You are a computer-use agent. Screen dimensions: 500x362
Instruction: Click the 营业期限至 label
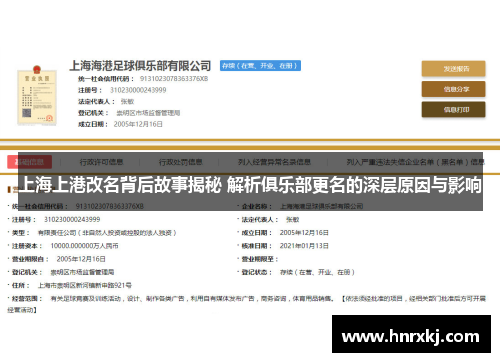click(x=259, y=259)
